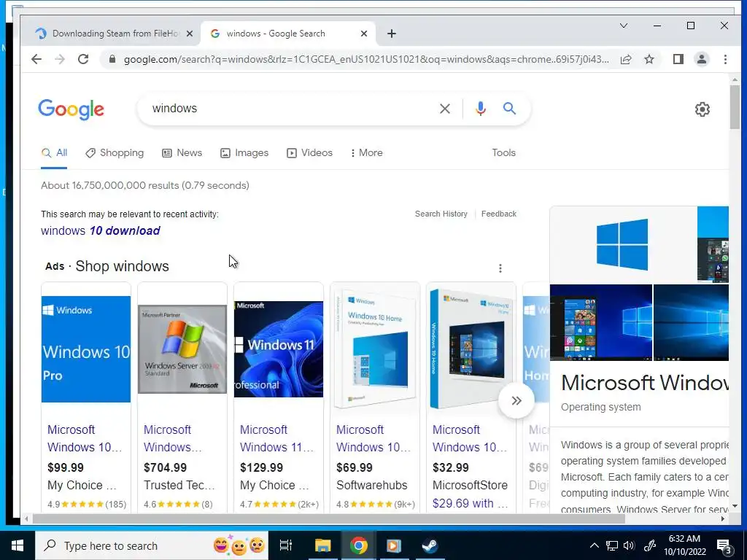
Task: Open the taskbar clock and date
Action: tap(684, 545)
